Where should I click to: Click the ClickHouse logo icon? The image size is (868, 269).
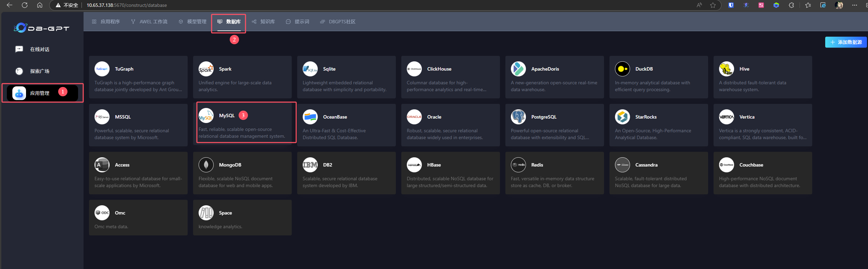coord(414,69)
